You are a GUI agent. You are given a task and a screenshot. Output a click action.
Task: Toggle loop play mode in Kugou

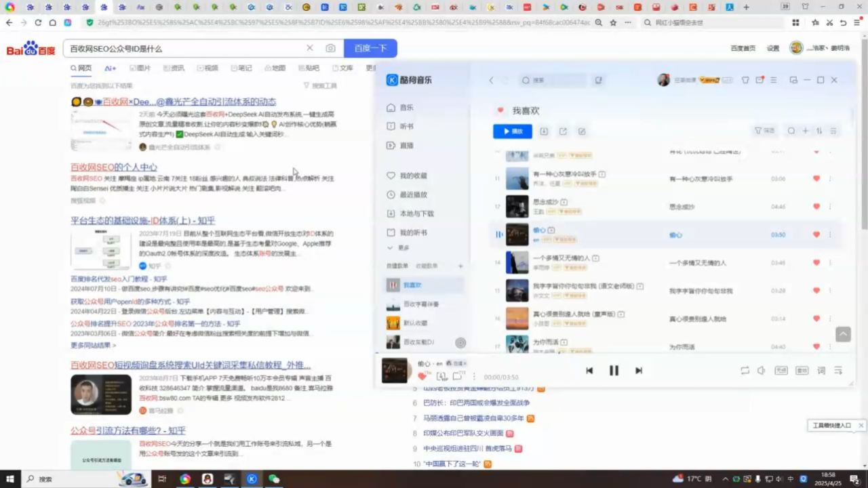pos(745,371)
